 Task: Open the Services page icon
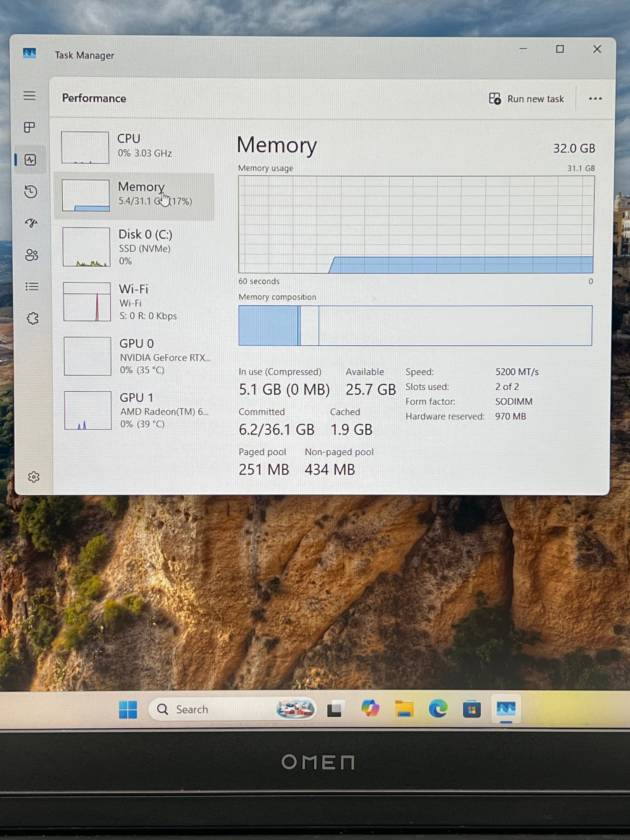(x=33, y=318)
